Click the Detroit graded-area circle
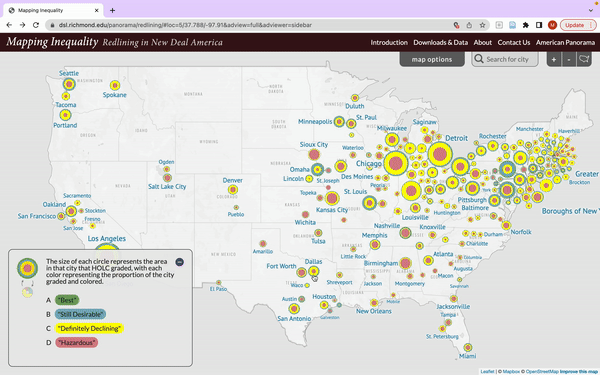Viewport: 600px width, 375px height. pos(440,154)
